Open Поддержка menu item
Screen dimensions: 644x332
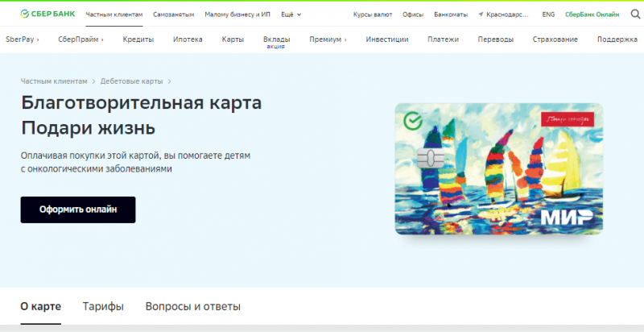click(617, 39)
